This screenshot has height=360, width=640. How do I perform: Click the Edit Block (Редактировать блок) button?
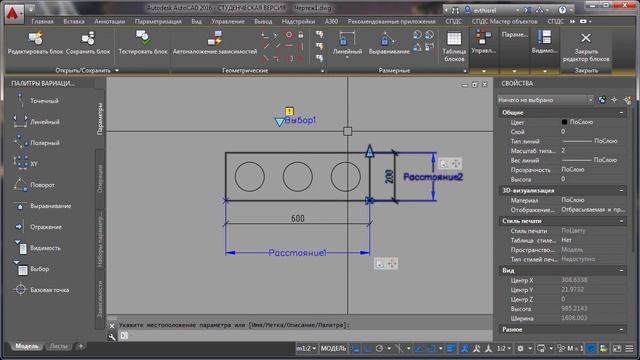pos(36,43)
